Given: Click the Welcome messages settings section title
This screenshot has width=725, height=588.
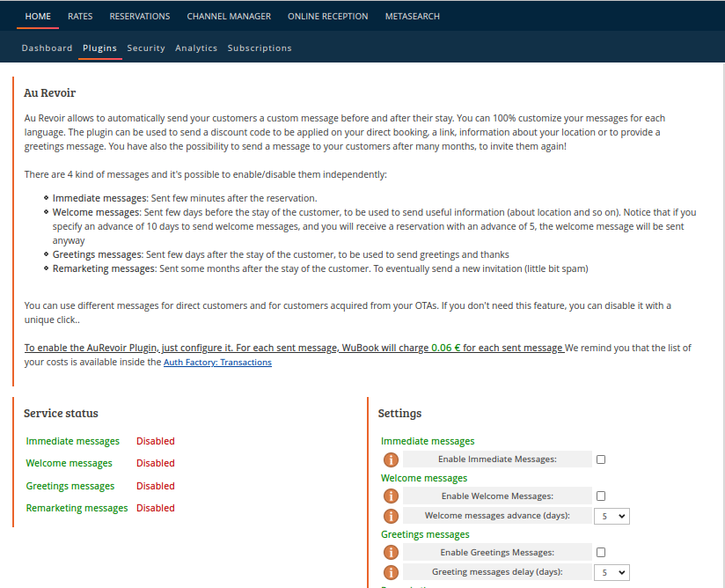Looking at the screenshot, I should click(424, 478).
